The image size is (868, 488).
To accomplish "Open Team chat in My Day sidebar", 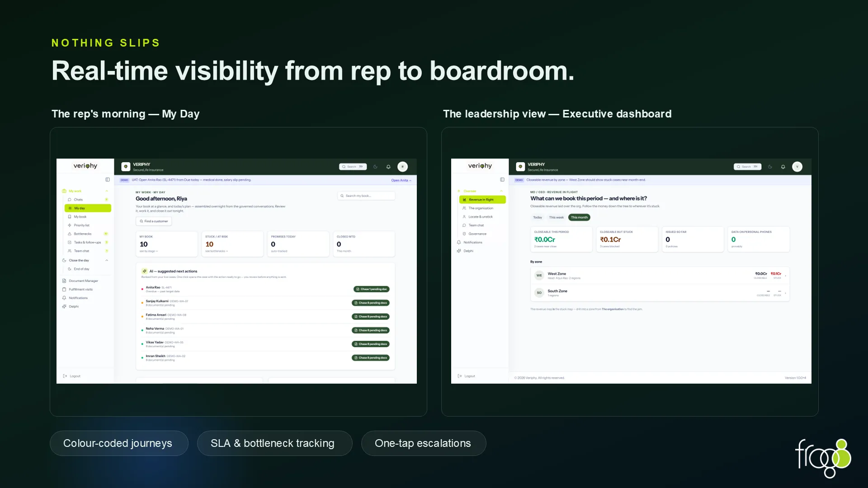I will pos(88,251).
